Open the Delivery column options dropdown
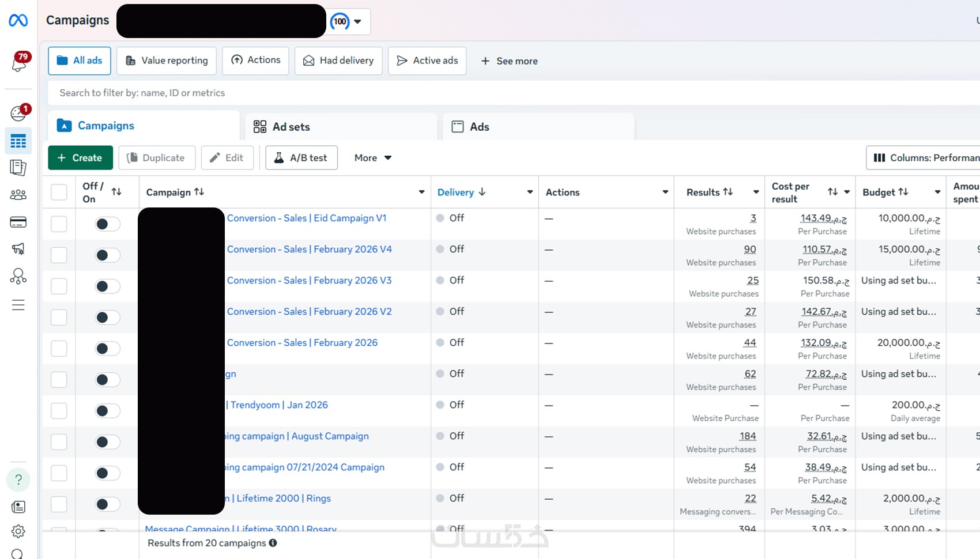 [530, 192]
